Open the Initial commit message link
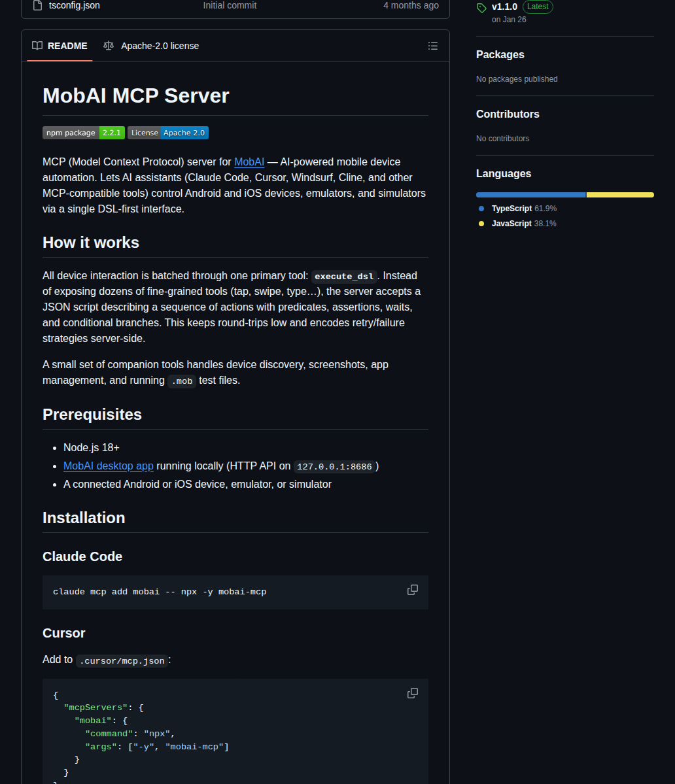 click(230, 5)
